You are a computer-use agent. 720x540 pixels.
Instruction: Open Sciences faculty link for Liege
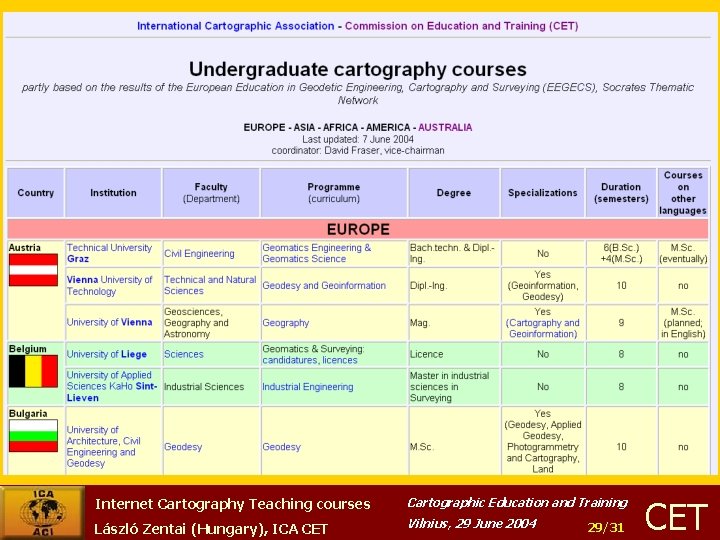(184, 354)
